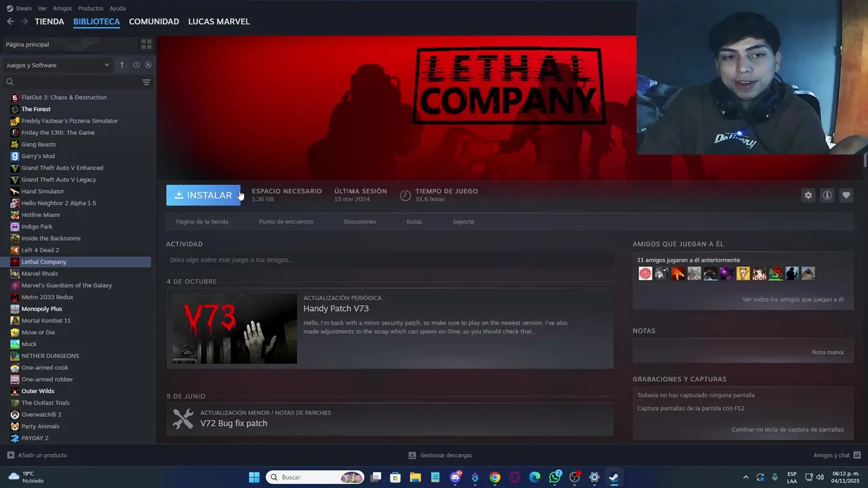Viewport: 868px width, 488px height.
Task: Click the taskbar Buscar search box
Action: [x=314, y=477]
